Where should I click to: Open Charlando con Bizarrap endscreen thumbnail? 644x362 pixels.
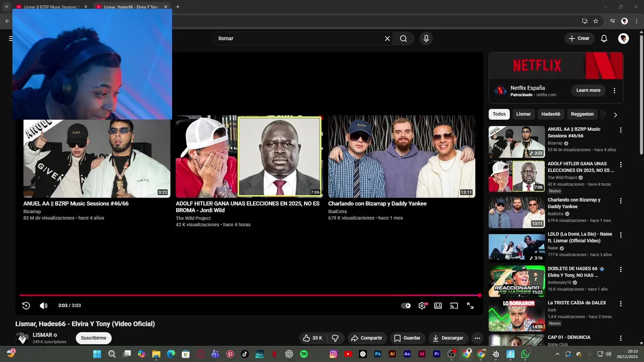click(x=401, y=157)
